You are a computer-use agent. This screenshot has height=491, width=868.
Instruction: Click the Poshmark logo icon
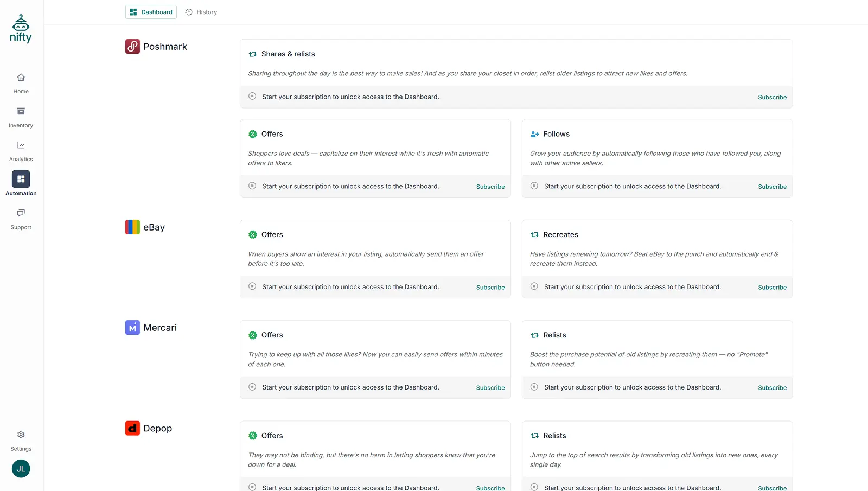click(132, 47)
